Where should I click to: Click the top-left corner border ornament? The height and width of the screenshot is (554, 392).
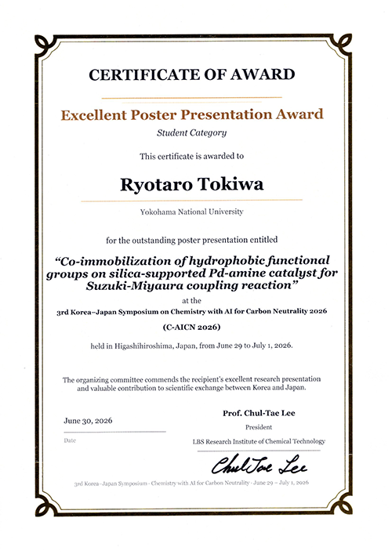[46, 45]
